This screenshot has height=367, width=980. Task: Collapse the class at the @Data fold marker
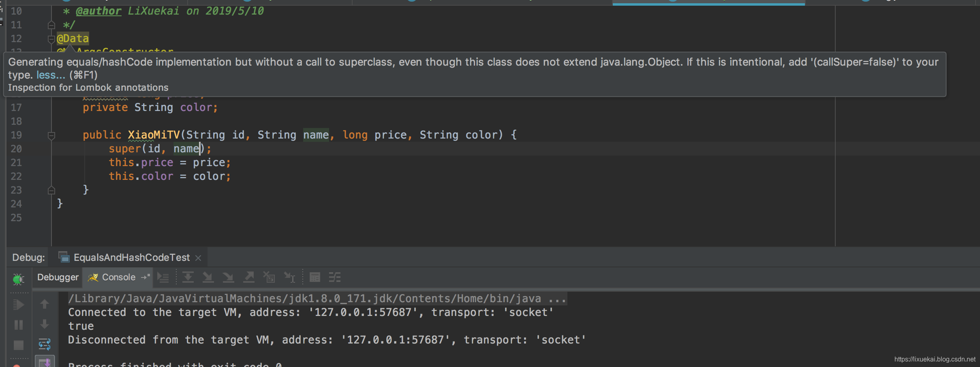tap(51, 39)
